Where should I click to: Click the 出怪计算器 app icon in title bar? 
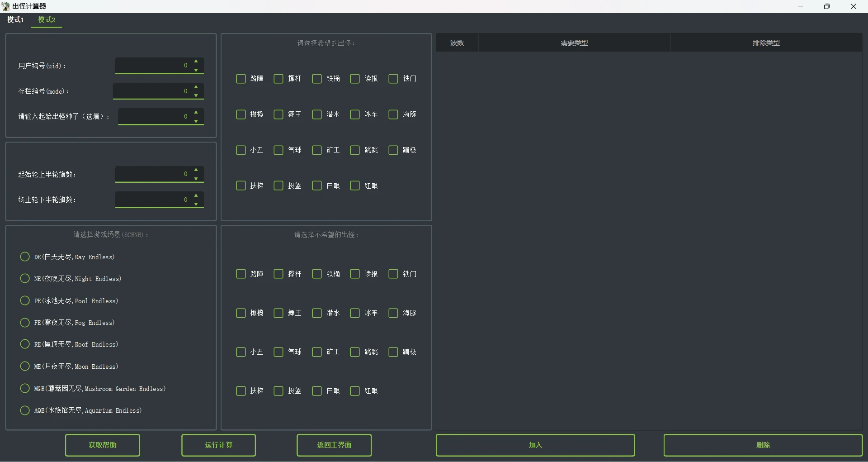[6, 6]
